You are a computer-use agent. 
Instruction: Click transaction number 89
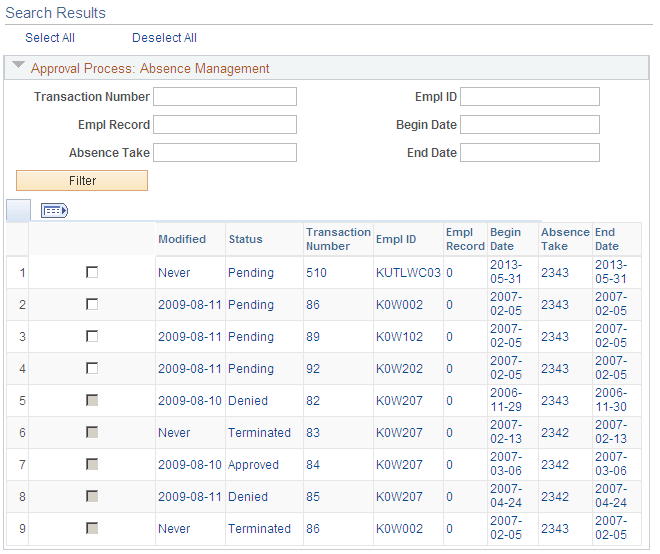pyautogui.click(x=313, y=336)
